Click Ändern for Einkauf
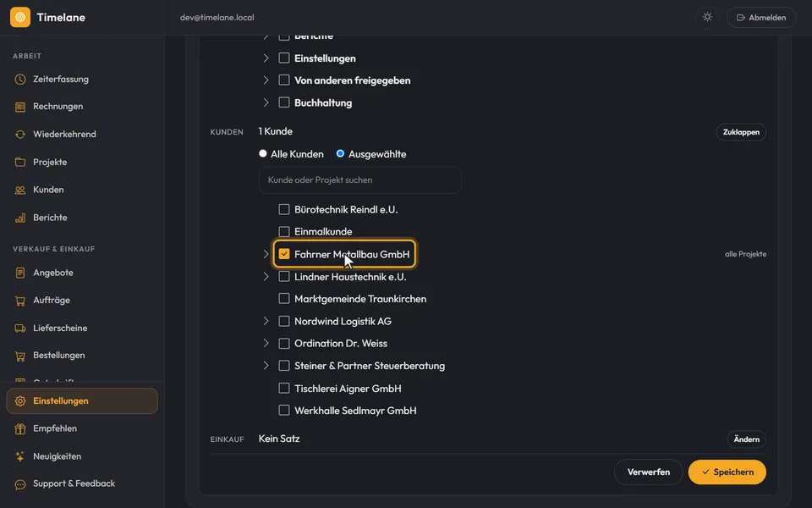 coord(746,439)
